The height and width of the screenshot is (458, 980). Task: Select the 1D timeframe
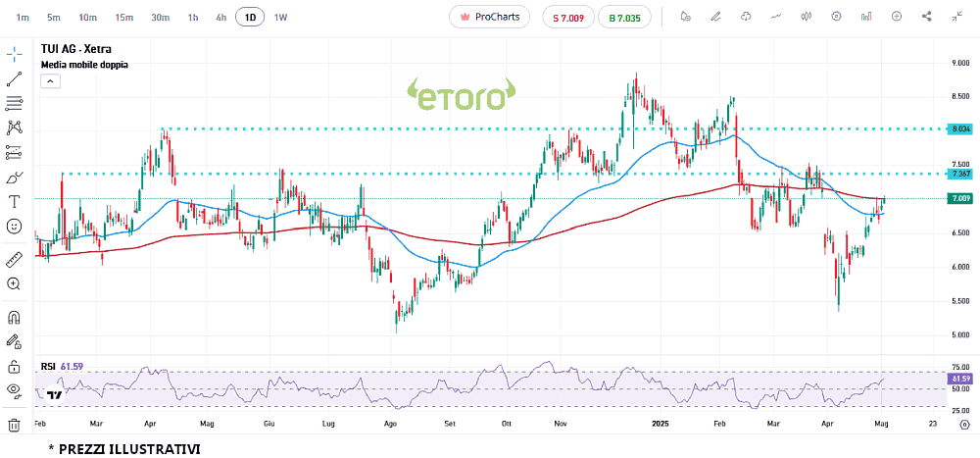[250, 18]
